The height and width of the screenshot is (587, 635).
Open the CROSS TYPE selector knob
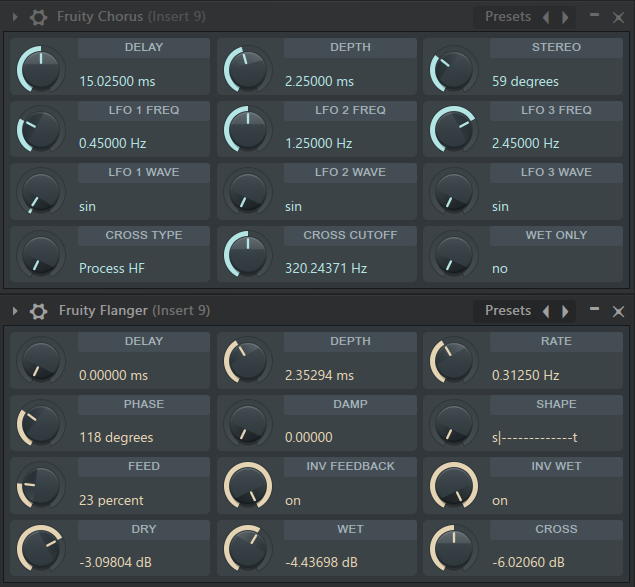coord(41,255)
